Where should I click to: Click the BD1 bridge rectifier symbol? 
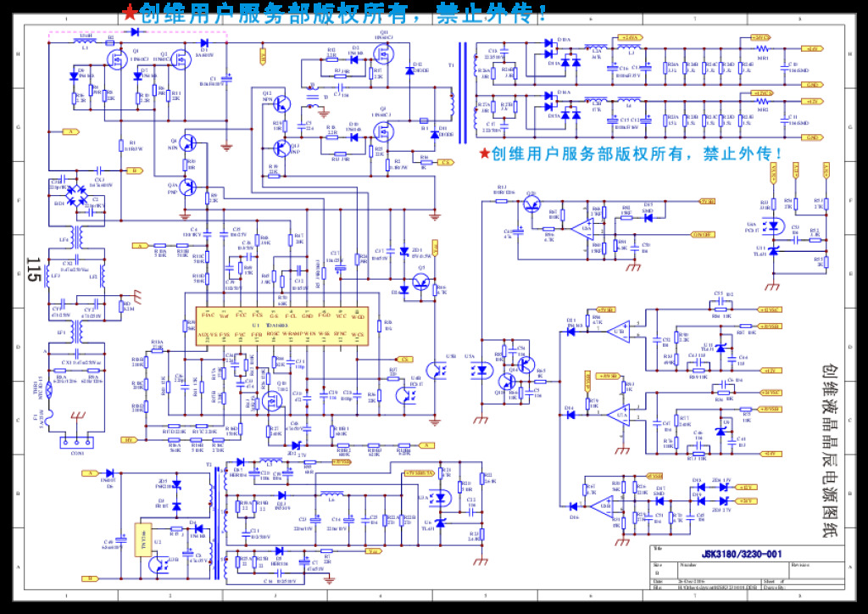click(76, 196)
